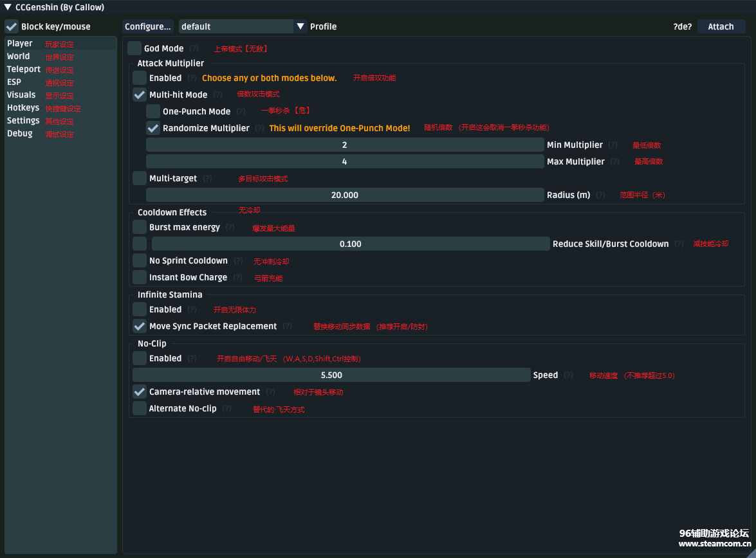Click the help (?) icon beside God Mode
Viewport: 756px width, 558px height.
tap(194, 49)
